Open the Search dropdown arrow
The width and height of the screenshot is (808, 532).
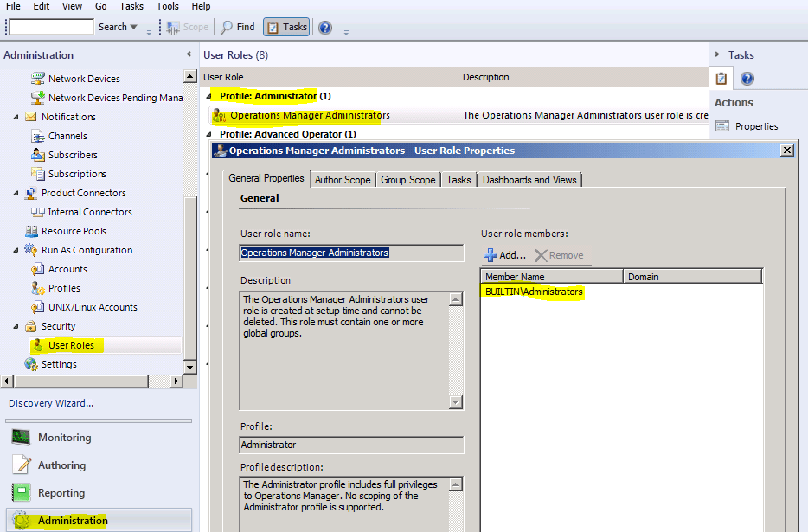pyautogui.click(x=134, y=27)
